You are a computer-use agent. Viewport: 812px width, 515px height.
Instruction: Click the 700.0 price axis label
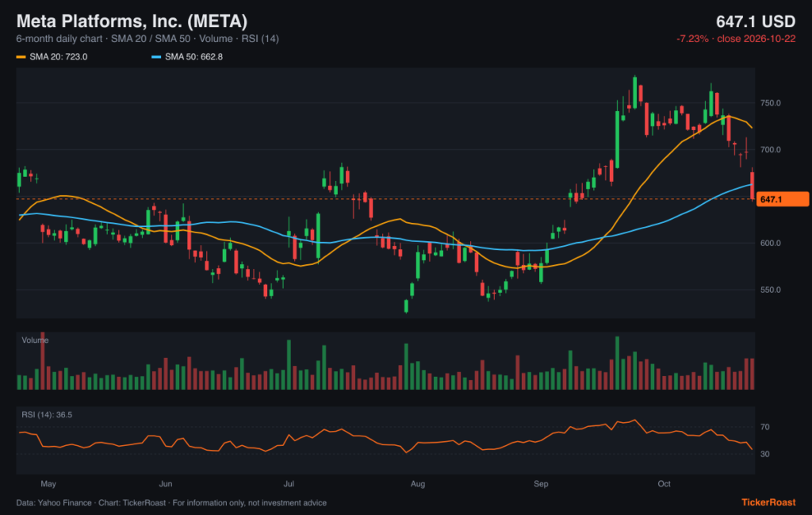(x=771, y=150)
